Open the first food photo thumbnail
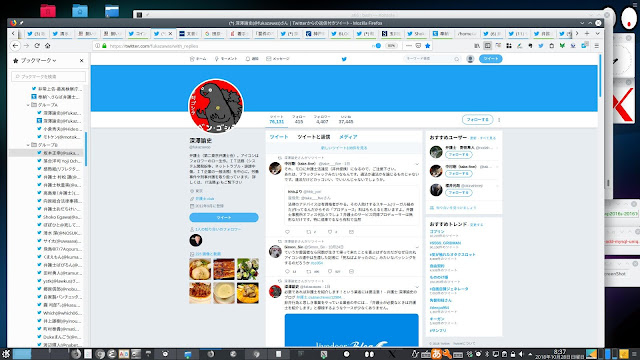 coord(200,269)
